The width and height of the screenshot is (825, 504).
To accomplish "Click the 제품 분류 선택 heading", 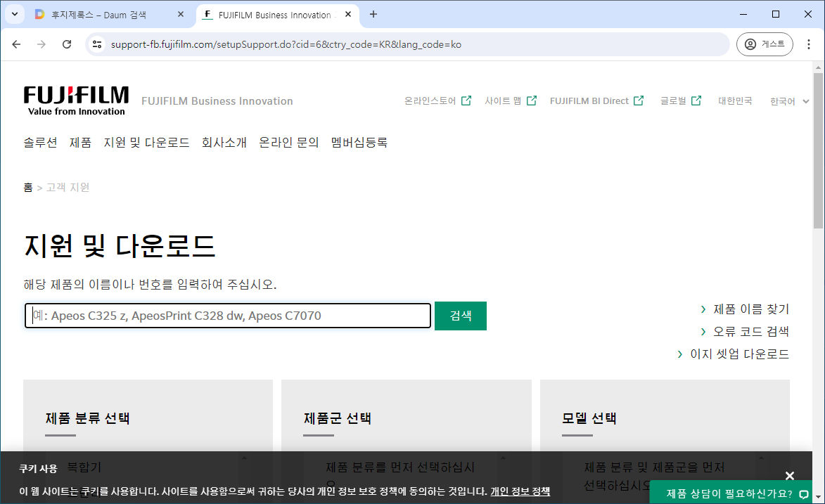I will (87, 418).
